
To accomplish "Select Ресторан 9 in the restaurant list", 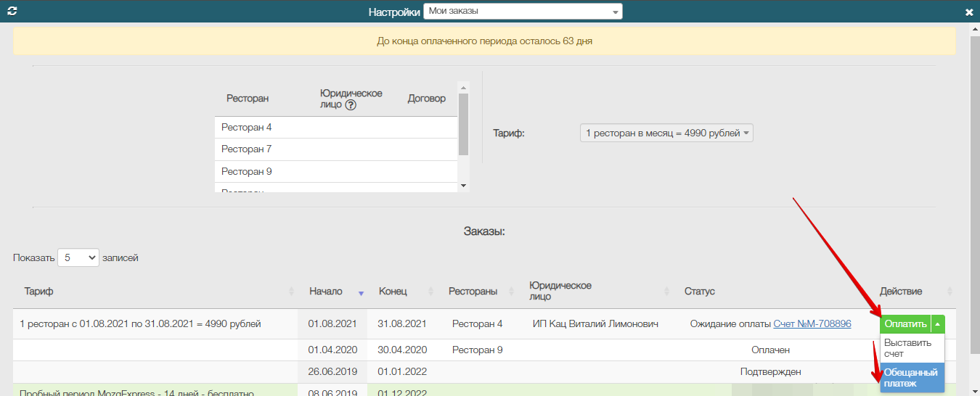I will coord(337,172).
